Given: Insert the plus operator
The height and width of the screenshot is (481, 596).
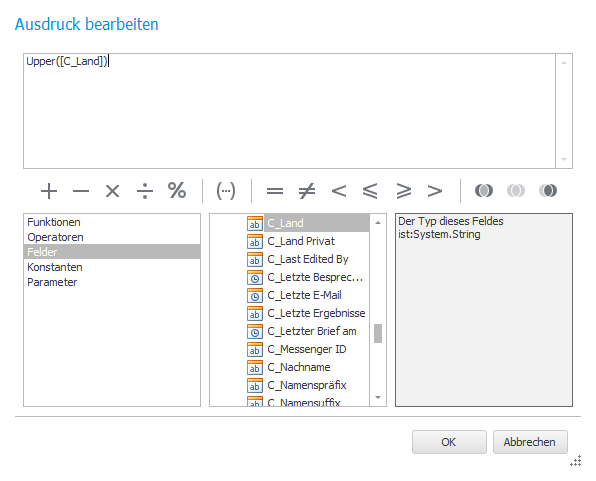Looking at the screenshot, I should click(49, 190).
